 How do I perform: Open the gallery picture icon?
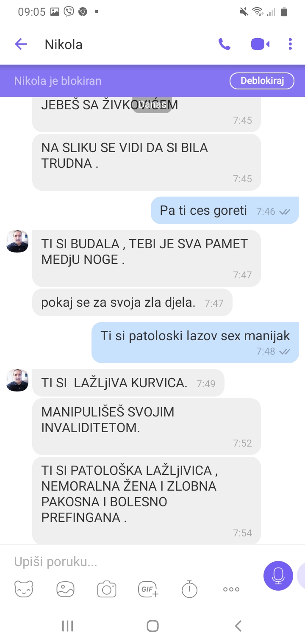click(65, 589)
